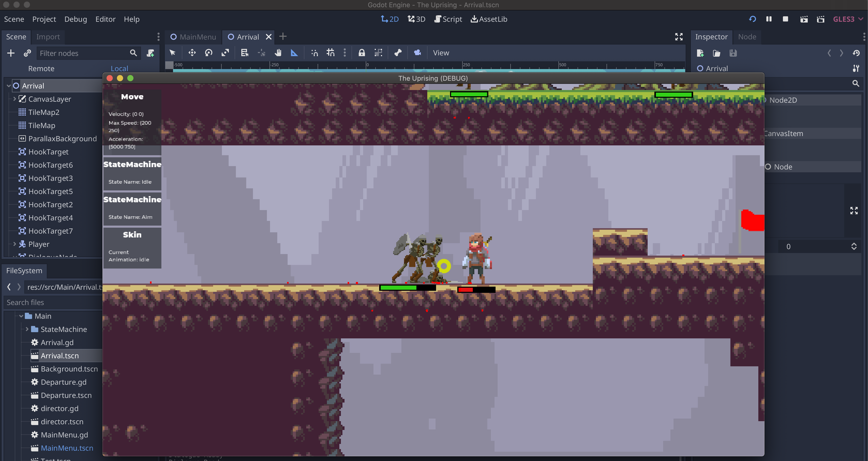This screenshot has width=868, height=461.
Task: Click the 3D workspace button
Action: pos(416,19)
